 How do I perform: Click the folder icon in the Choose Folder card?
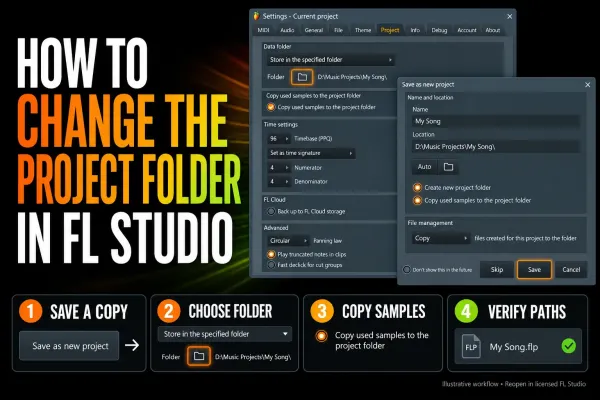pyautogui.click(x=199, y=356)
